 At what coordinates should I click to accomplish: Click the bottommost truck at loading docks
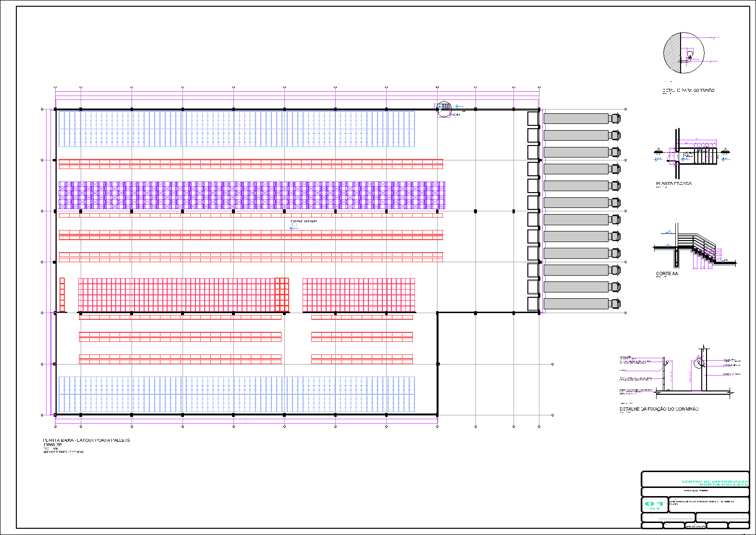(582, 304)
